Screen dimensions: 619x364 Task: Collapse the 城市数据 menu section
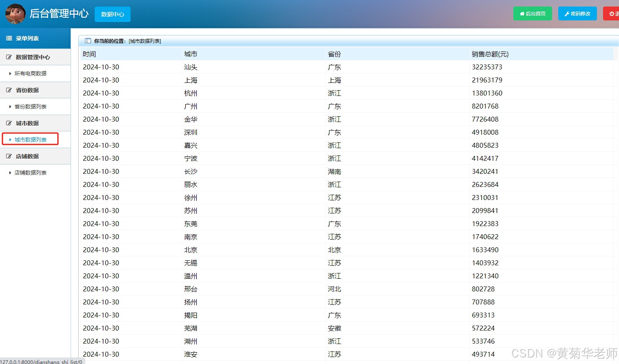click(x=35, y=123)
